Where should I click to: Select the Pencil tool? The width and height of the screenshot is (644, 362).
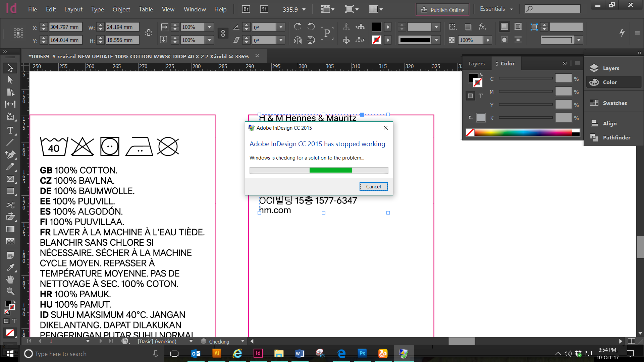(x=10, y=167)
